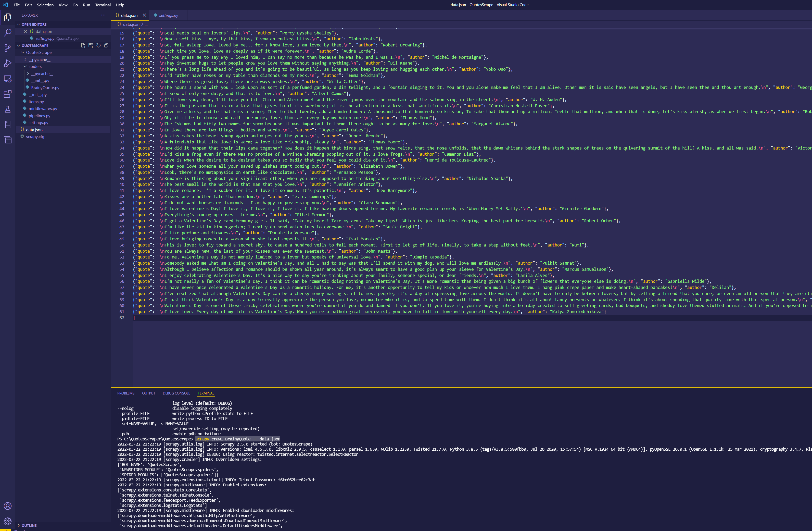Open items.py from the explorer
The image size is (812, 531).
click(x=36, y=102)
